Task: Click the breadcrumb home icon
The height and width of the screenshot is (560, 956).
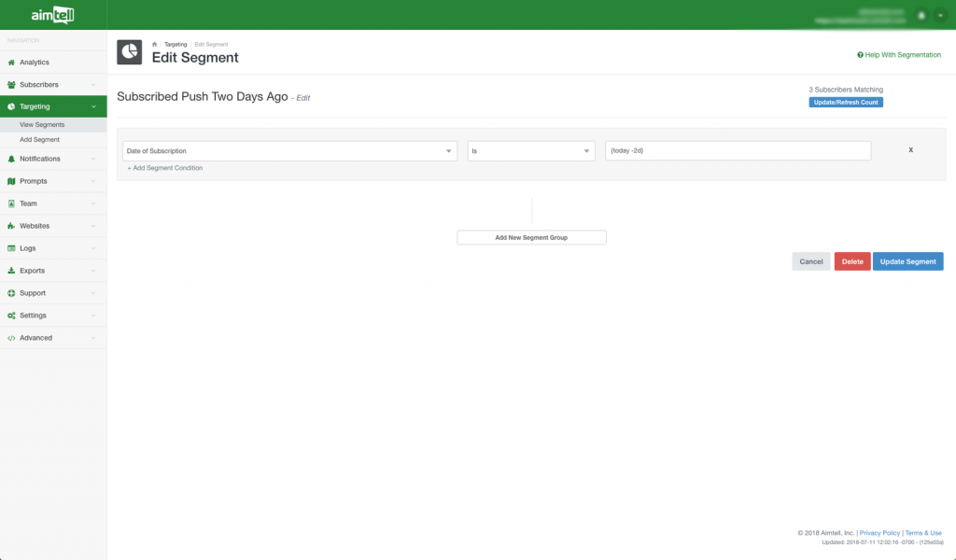Action: click(155, 44)
